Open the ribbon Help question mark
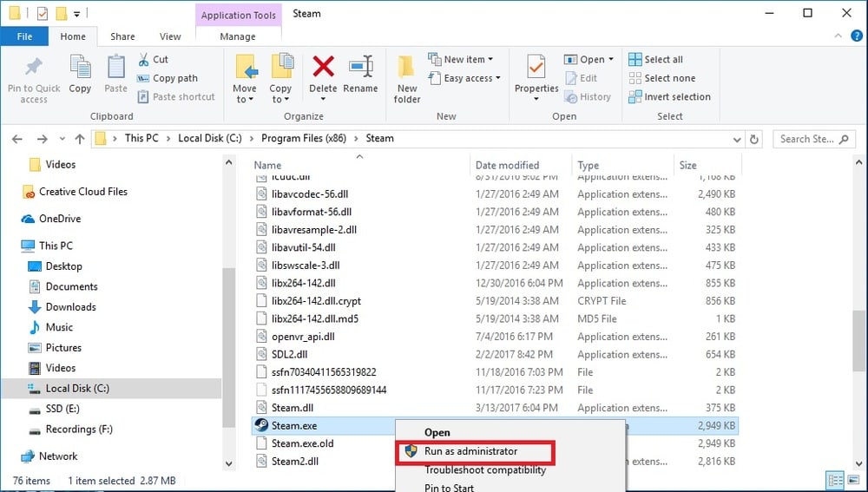 [857, 36]
